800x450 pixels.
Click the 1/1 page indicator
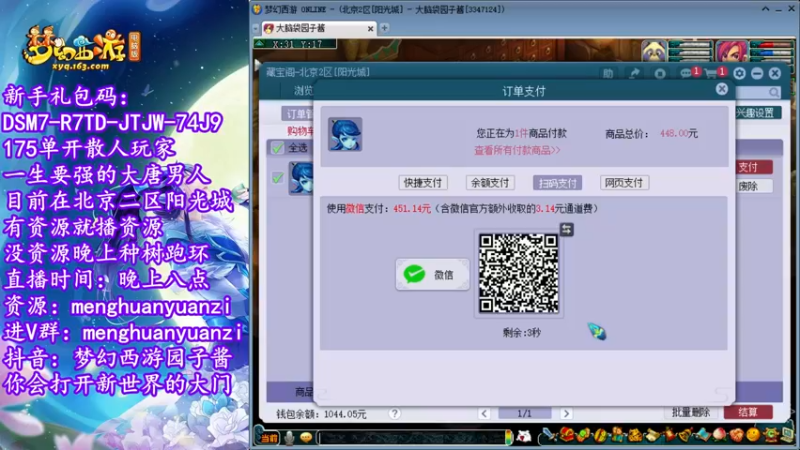[x=524, y=413]
